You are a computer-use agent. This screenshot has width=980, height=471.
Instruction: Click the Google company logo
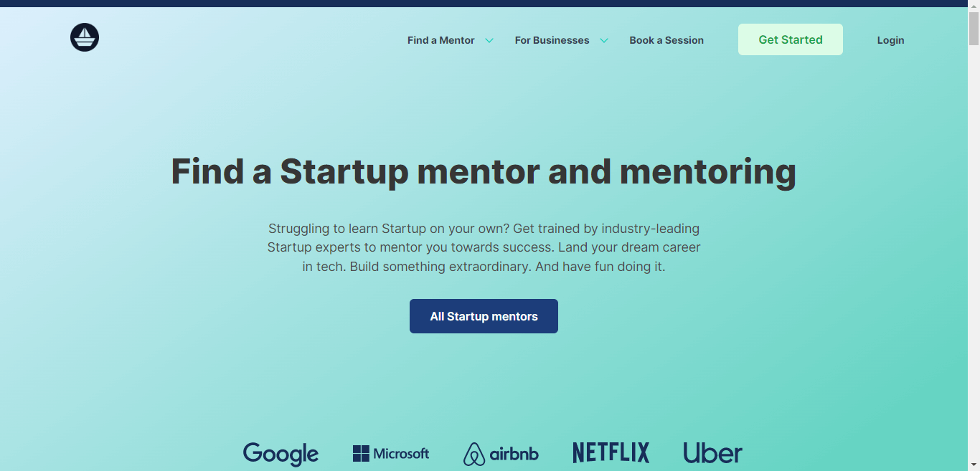(281, 453)
